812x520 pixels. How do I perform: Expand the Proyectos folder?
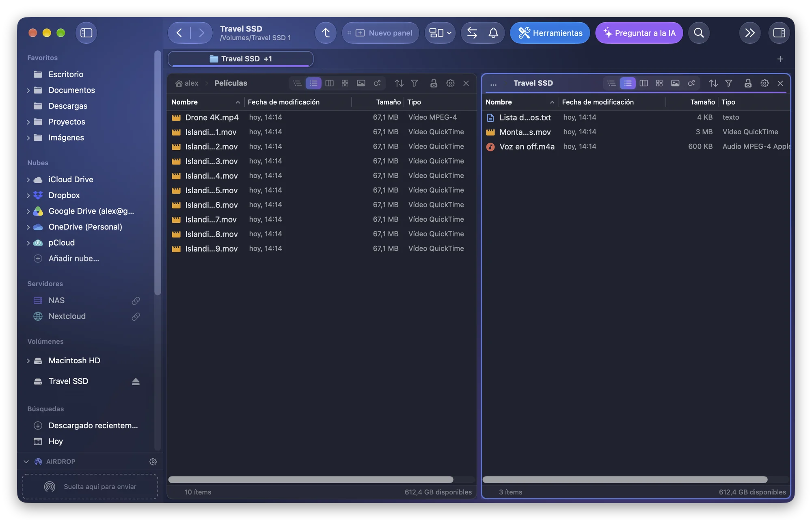(x=28, y=122)
